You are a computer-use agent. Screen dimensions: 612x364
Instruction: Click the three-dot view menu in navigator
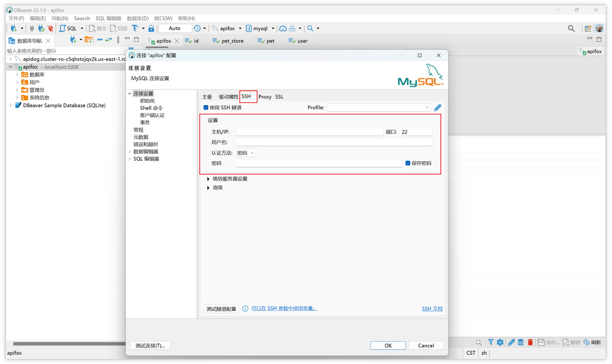(x=118, y=40)
